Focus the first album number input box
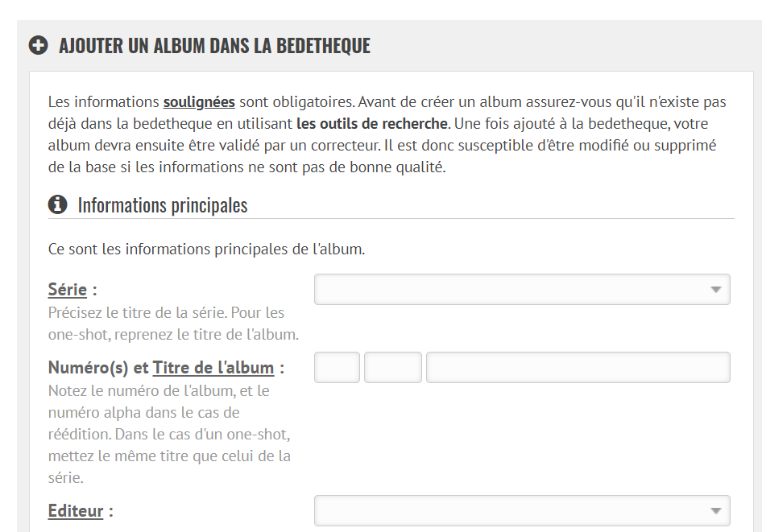The width and height of the screenshot is (762, 532). coord(337,367)
